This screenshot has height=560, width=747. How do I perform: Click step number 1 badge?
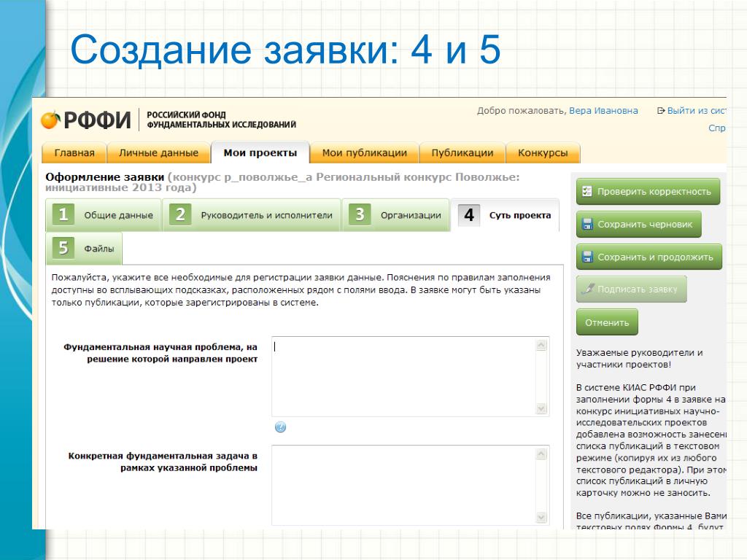pos(63,214)
